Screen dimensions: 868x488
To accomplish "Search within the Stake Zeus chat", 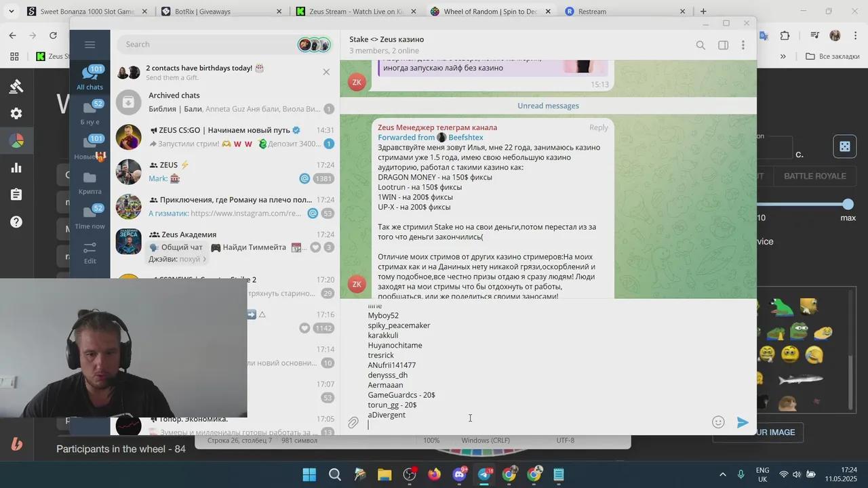I will [x=701, y=45].
